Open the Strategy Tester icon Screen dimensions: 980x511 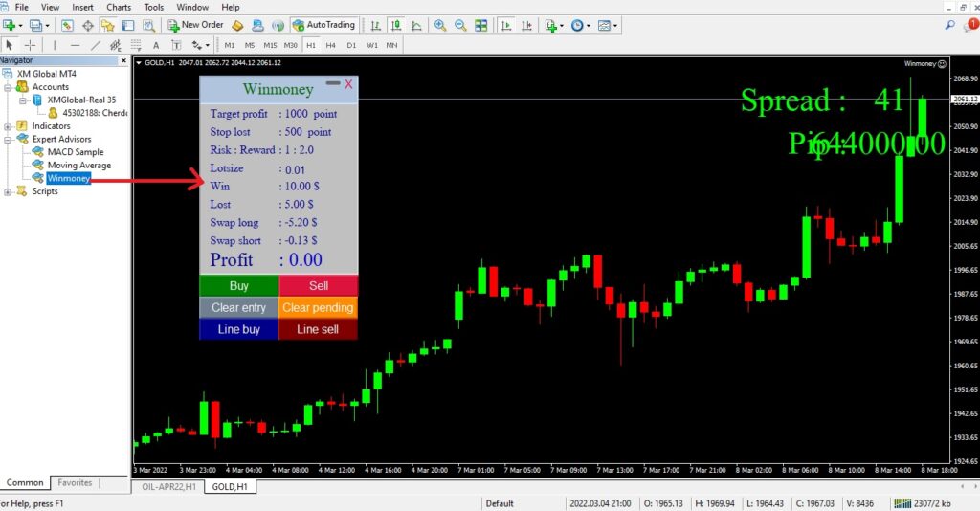(148, 25)
